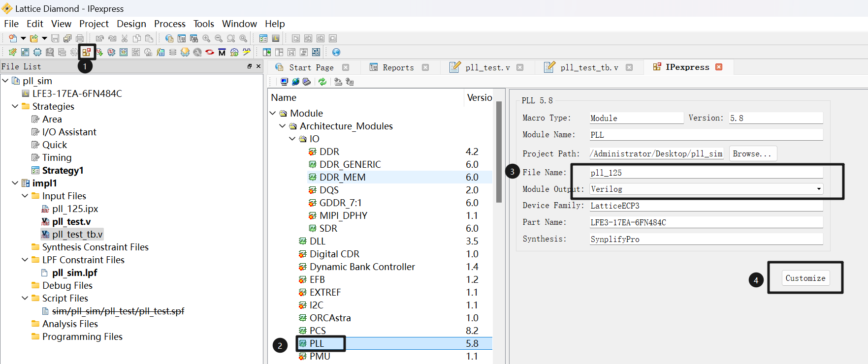Image resolution: width=868 pixels, height=364 pixels.
Task: Click the Module Name field
Action: coord(707,135)
